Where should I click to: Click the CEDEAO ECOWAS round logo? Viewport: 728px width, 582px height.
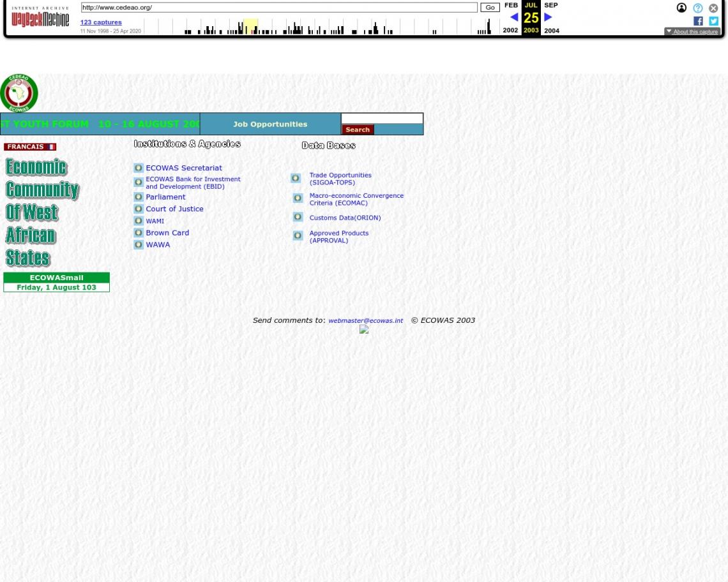click(x=19, y=93)
